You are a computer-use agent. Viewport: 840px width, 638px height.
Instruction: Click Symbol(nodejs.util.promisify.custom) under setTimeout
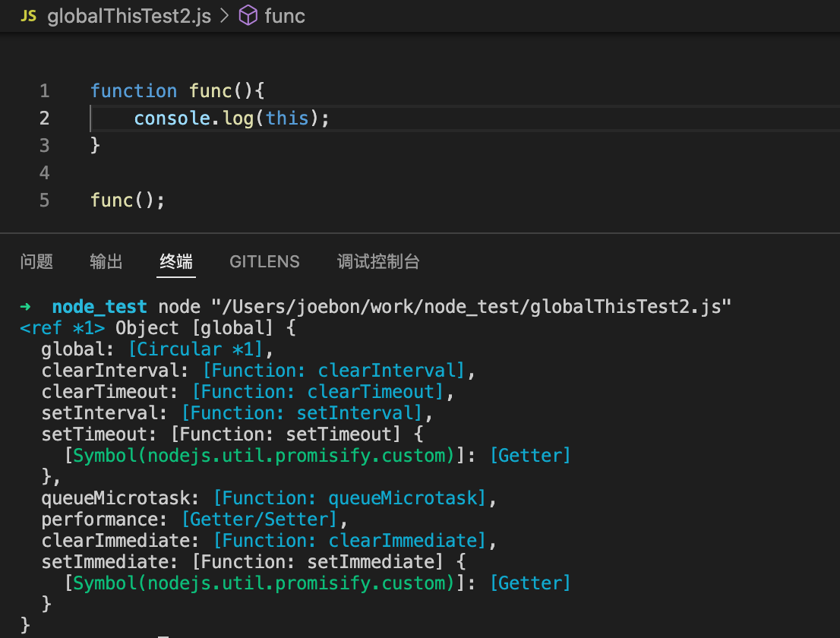point(264,455)
